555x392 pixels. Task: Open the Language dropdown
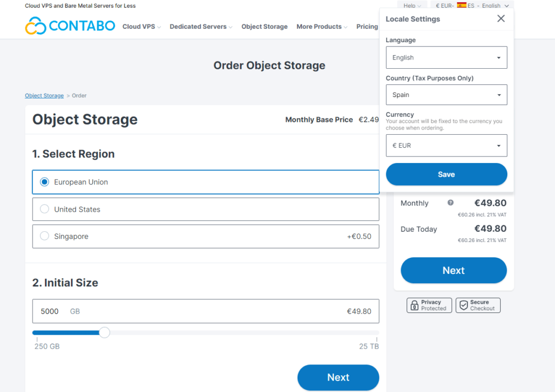[447, 57]
